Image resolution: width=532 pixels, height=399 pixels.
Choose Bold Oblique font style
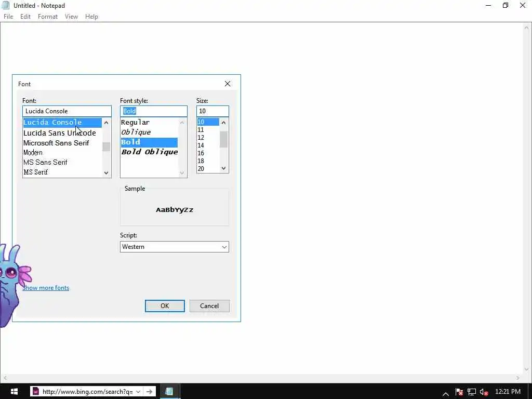(x=149, y=152)
